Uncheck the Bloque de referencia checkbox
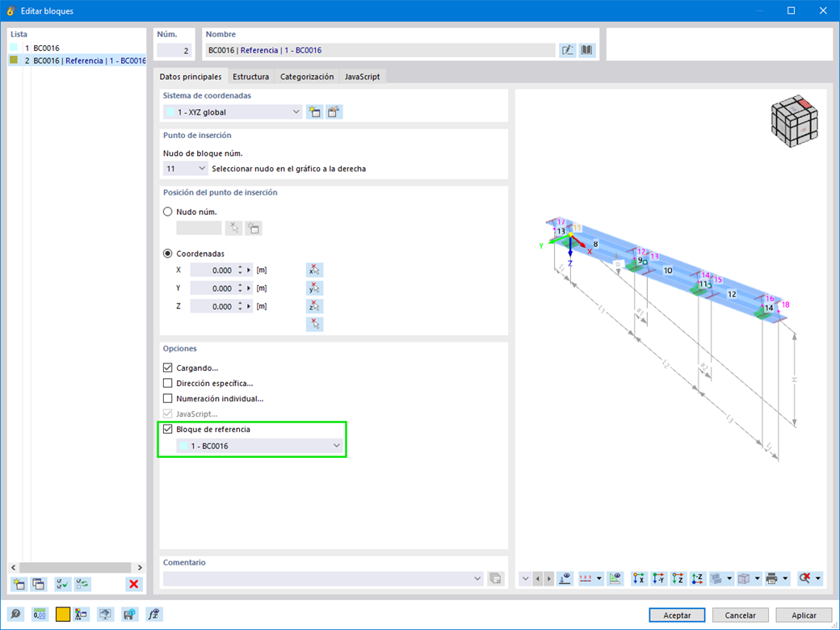Screen dimensions: 840x630 coord(168,429)
